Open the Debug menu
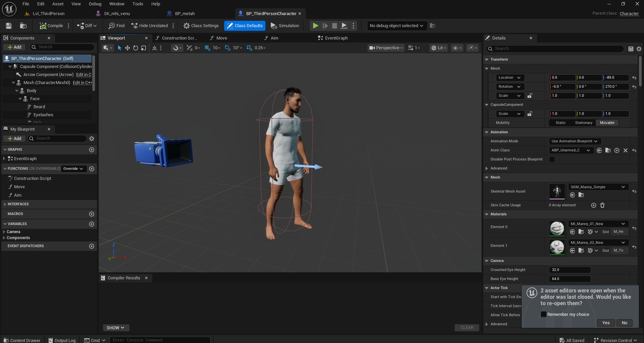 (x=95, y=4)
